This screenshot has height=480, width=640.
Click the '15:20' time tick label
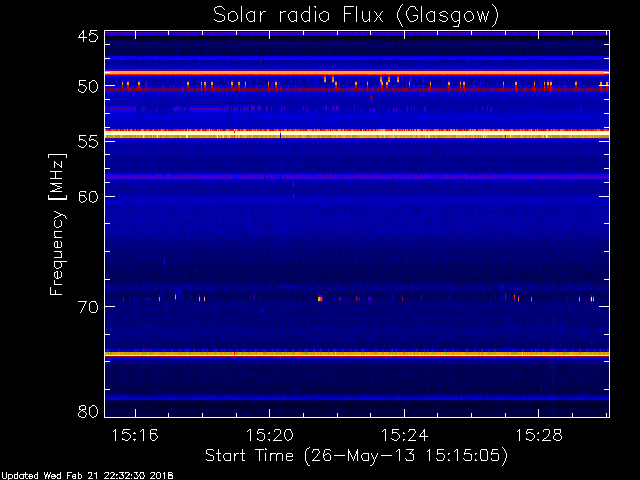click(269, 435)
